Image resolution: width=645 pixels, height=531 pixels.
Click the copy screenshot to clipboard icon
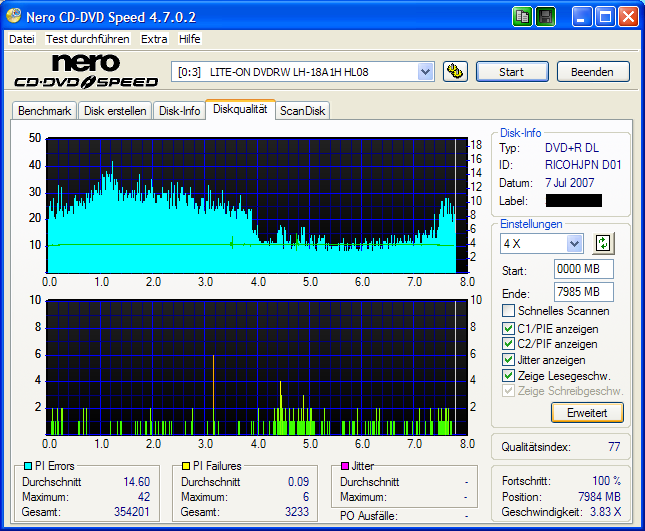523,17
